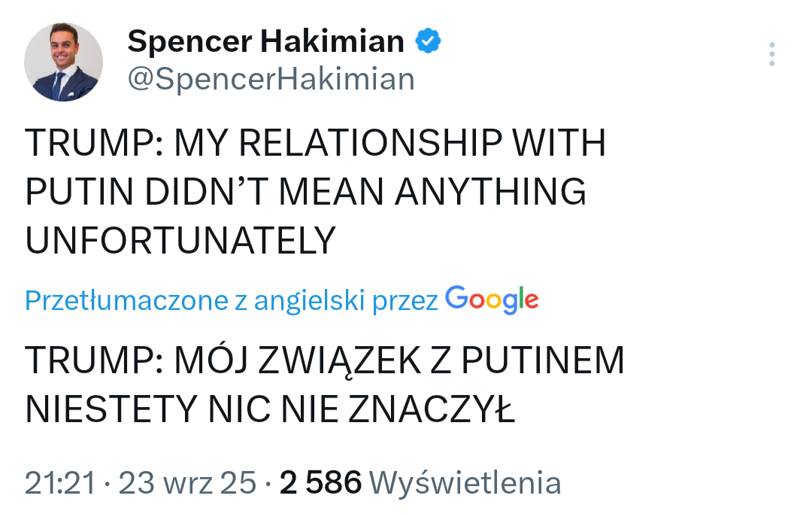Click the date 23 wrz 25
Image resolution: width=812 pixels, height=514 pixels.
click(187, 482)
